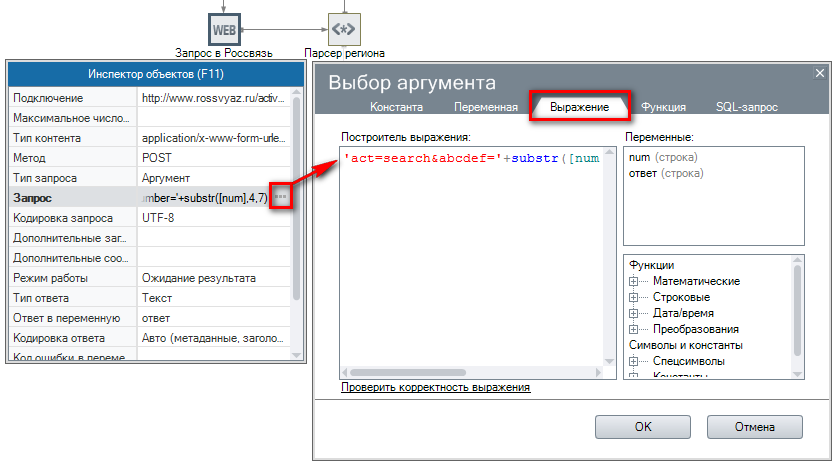Expand the Преобразования functions group
838x469 pixels.
633,329
